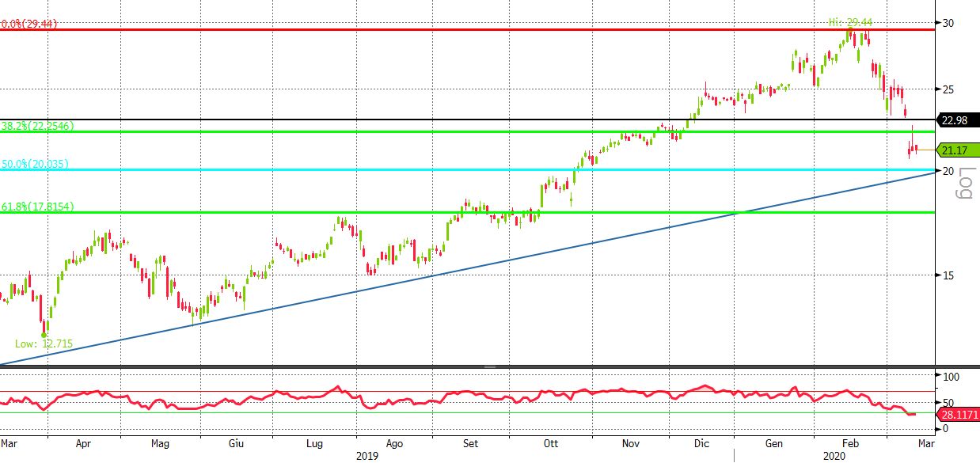Select the blue rising trendline
The height and width of the screenshot is (463, 980).
[467, 268]
